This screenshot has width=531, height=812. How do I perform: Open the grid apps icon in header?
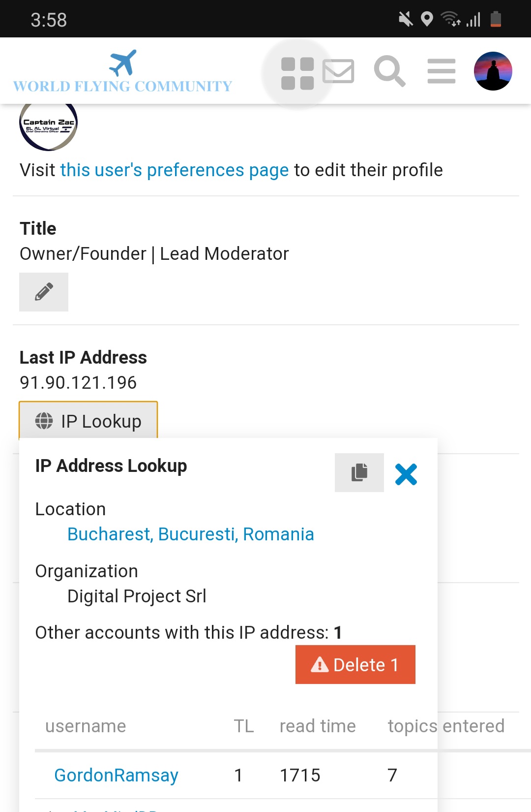(x=297, y=73)
